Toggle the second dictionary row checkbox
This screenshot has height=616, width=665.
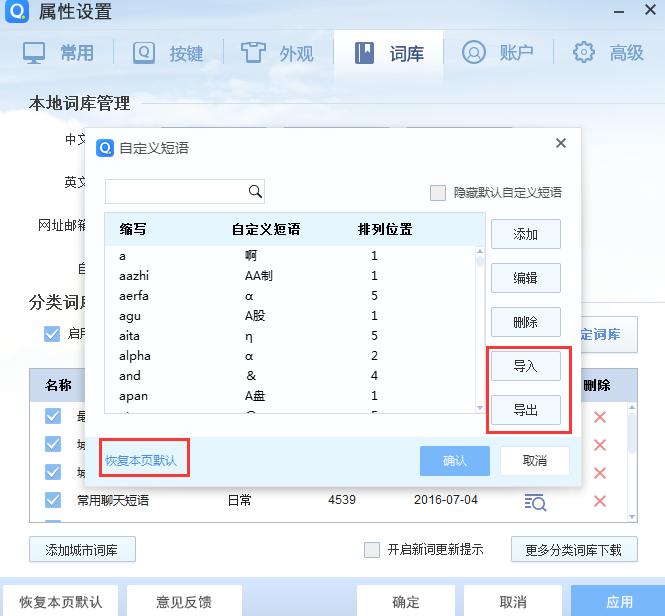53,444
